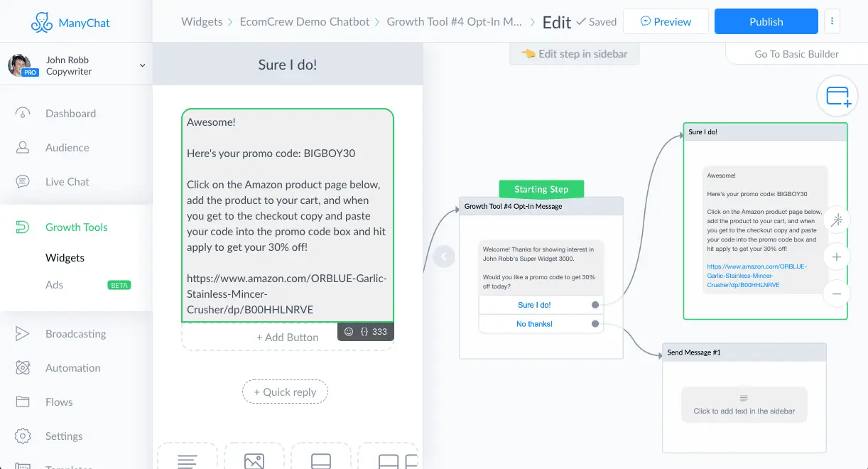
Task: Click the ManyChat logo
Action: tap(70, 23)
